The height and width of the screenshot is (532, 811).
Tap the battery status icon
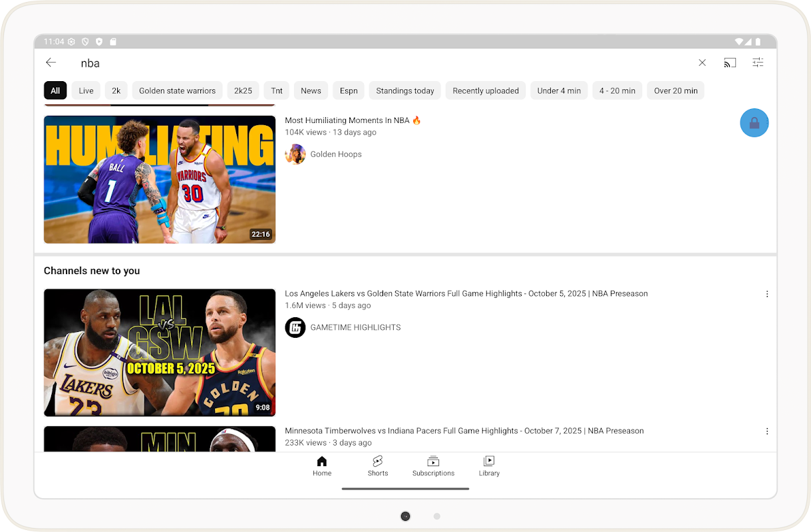pyautogui.click(x=758, y=41)
